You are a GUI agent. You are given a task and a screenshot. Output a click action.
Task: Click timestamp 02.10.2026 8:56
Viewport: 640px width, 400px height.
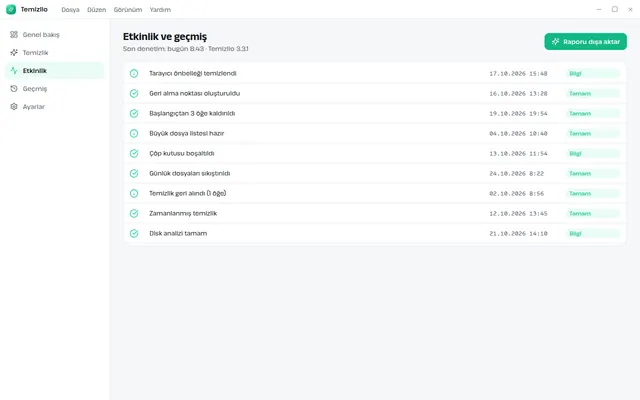click(517, 193)
